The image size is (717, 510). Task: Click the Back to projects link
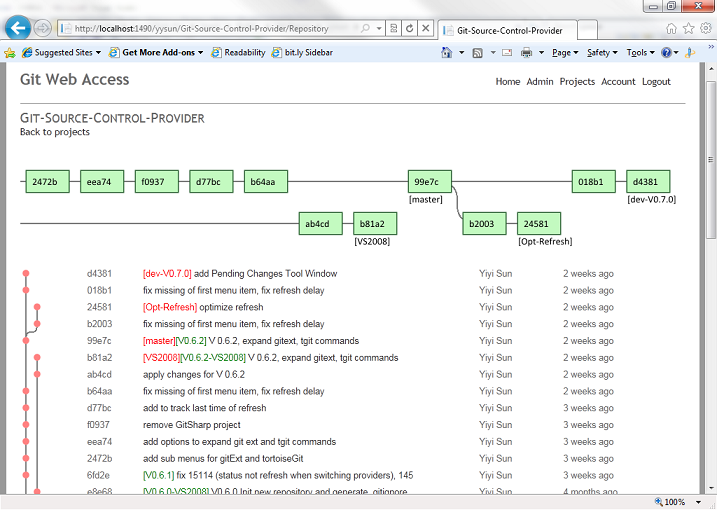click(x=54, y=132)
